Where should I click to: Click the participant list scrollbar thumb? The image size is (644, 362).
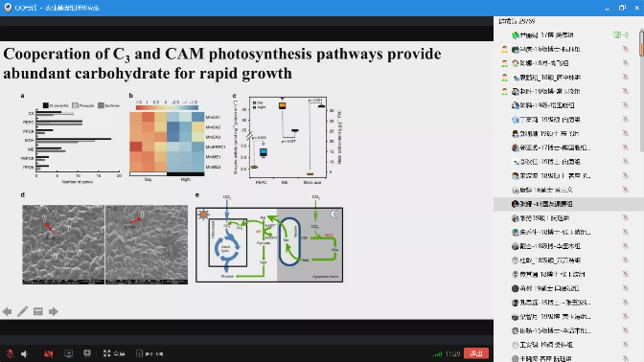coord(641,43)
